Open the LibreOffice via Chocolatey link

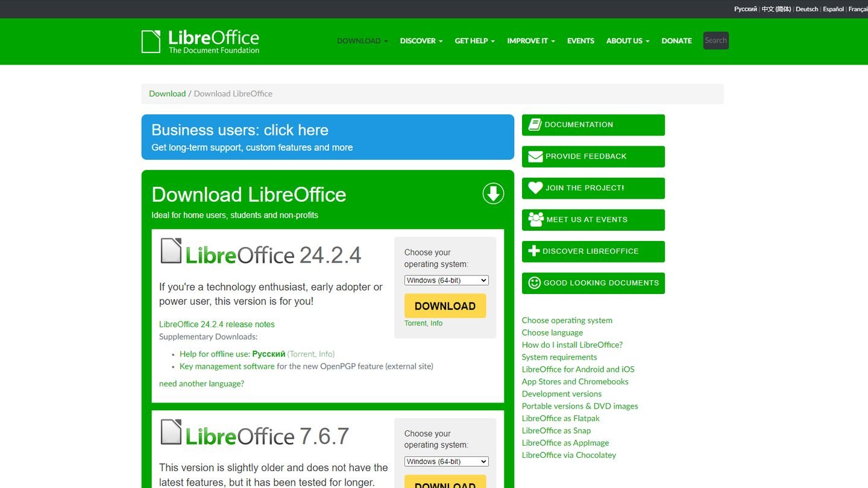click(569, 455)
